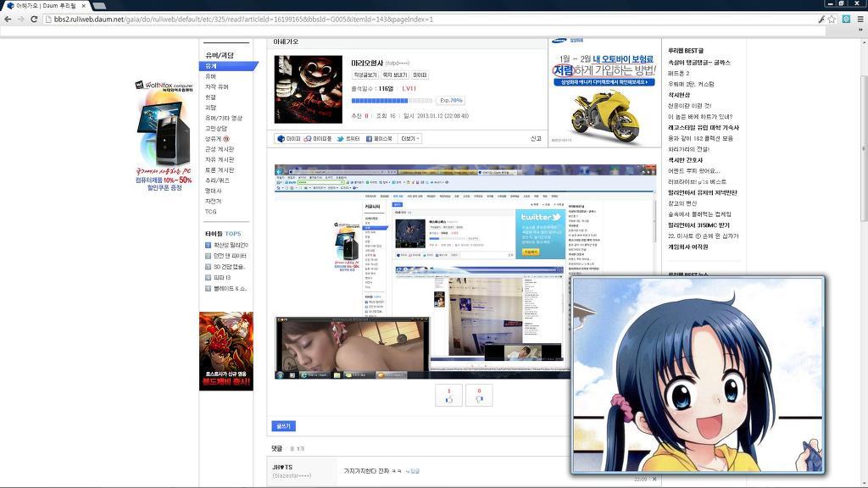Expand the 더보기 share dropdown
The image size is (868, 488).
click(410, 138)
